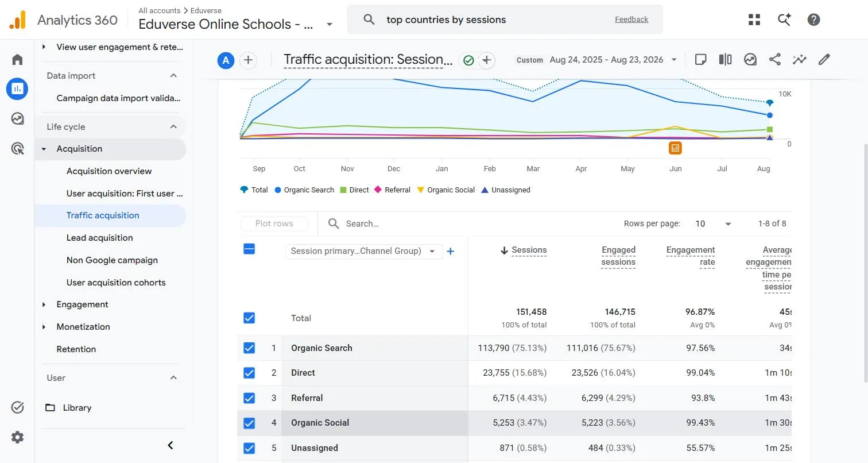Toggle Direct legend green swatch
This screenshot has height=463, width=868.
point(343,190)
